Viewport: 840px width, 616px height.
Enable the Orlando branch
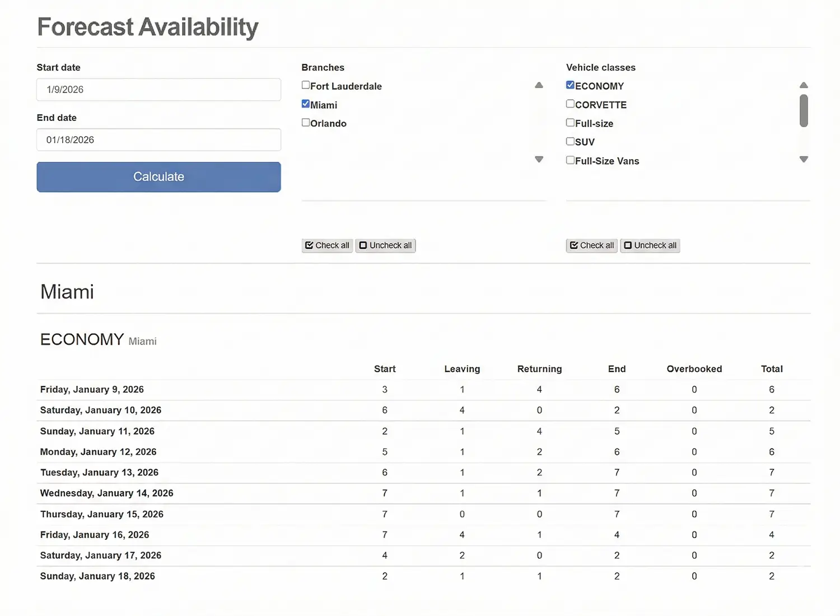tap(306, 122)
